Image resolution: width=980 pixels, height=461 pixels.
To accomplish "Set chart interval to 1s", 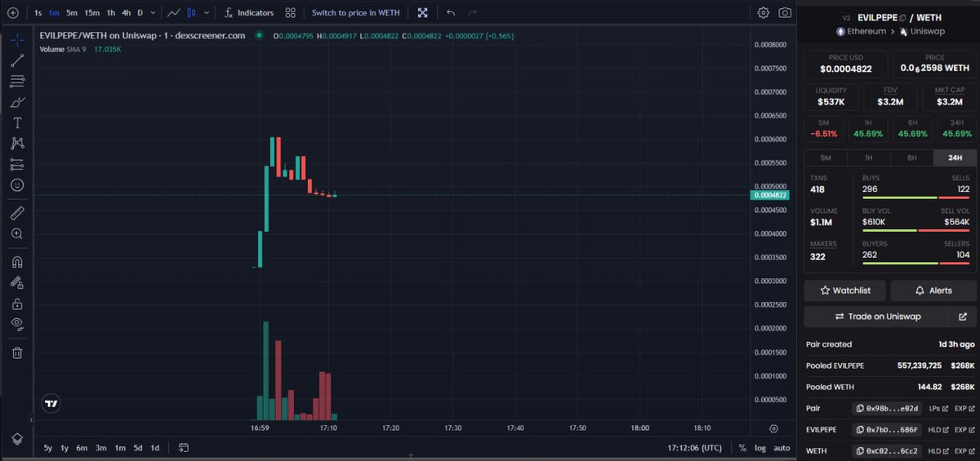I will pyautogui.click(x=38, y=13).
